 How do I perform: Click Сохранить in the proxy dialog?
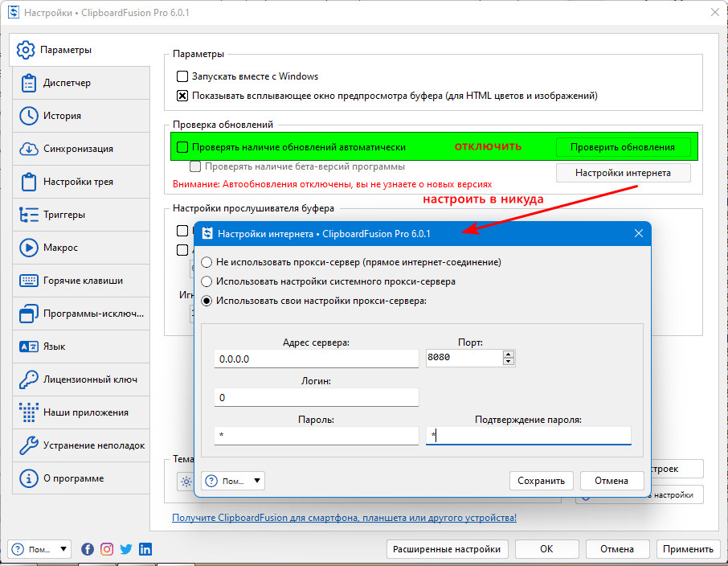click(x=542, y=481)
